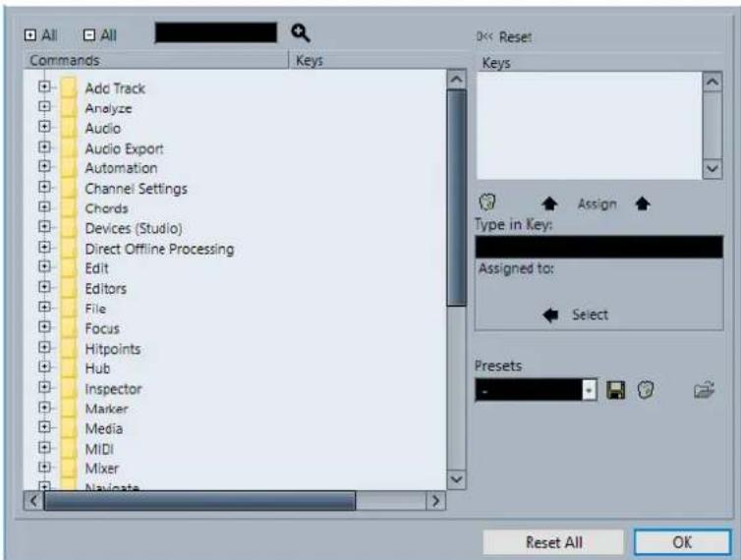The width and height of the screenshot is (741, 560).
Task: Click the Marker folder icon
Action: click(x=69, y=409)
